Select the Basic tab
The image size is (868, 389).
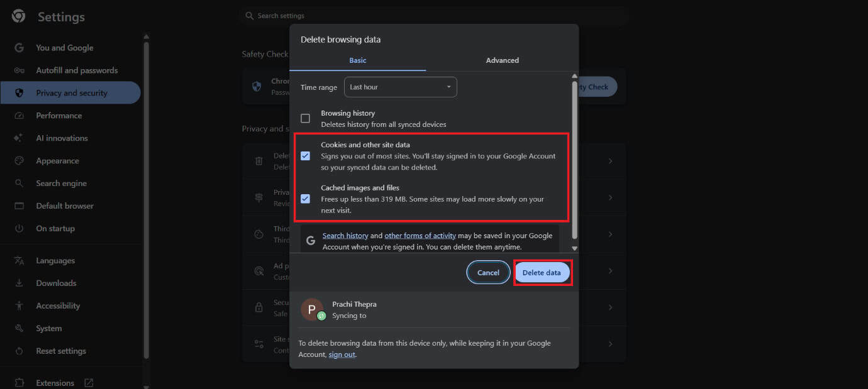[x=357, y=60]
